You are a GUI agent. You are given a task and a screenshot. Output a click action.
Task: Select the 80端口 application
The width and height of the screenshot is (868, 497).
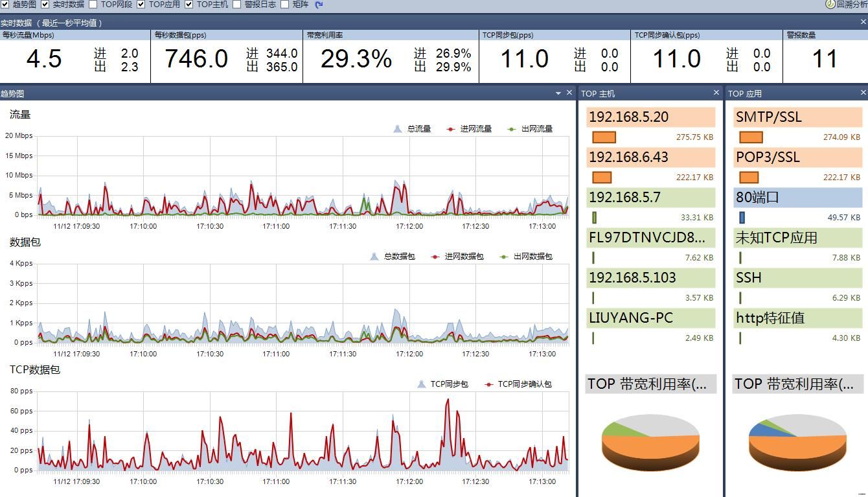click(x=798, y=198)
